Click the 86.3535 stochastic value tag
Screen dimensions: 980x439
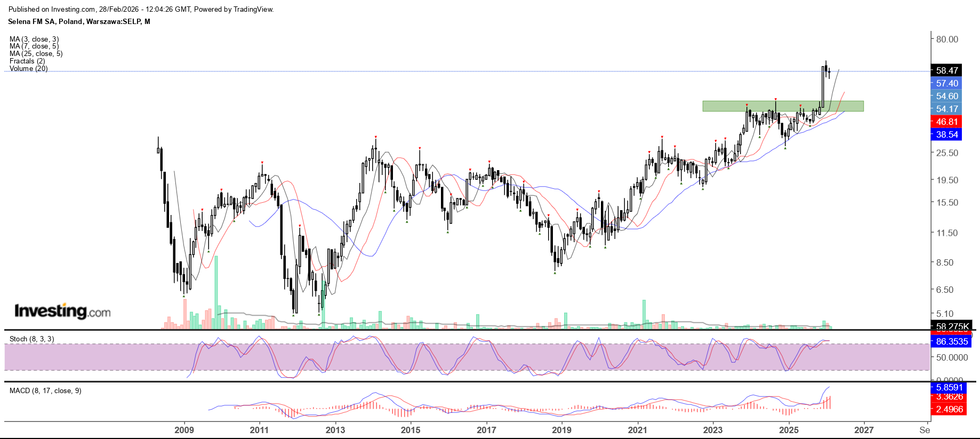coord(951,341)
